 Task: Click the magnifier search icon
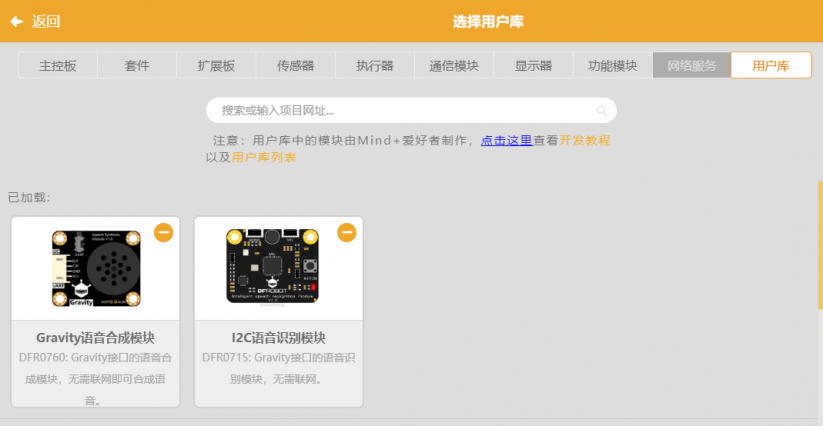602,111
